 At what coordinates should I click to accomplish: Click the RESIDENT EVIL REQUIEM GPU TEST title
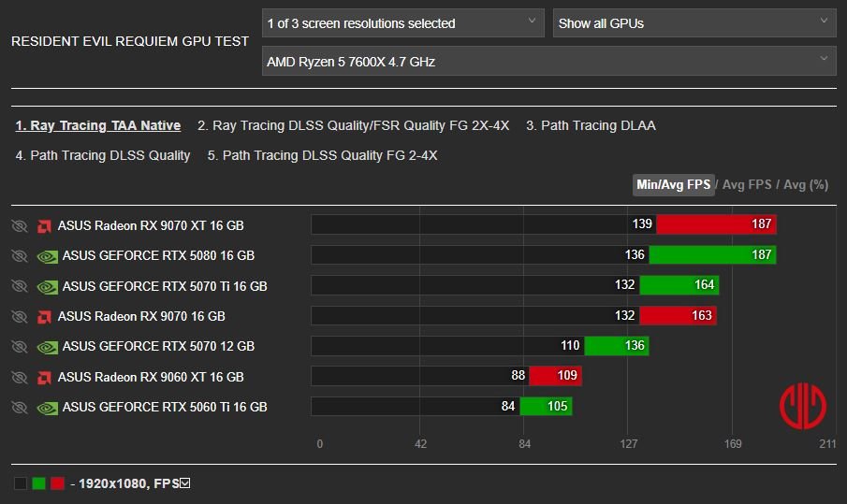[x=130, y=41]
